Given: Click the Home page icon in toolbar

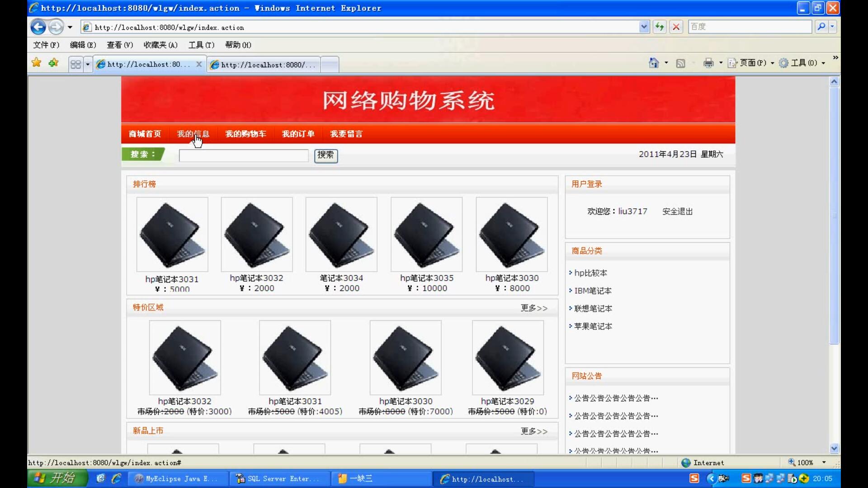Looking at the screenshot, I should [654, 63].
